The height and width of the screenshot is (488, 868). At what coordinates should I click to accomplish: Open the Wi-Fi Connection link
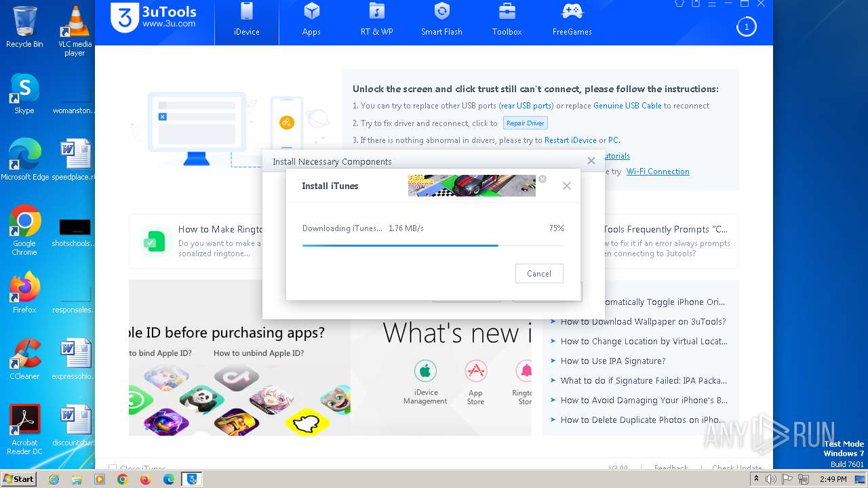658,171
